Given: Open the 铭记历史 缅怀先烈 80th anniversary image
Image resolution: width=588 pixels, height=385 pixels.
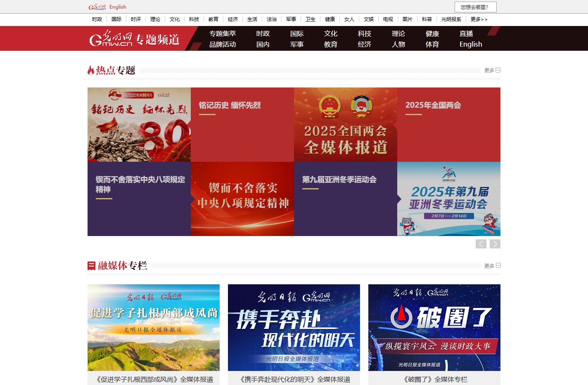Looking at the screenshot, I should [x=139, y=125].
